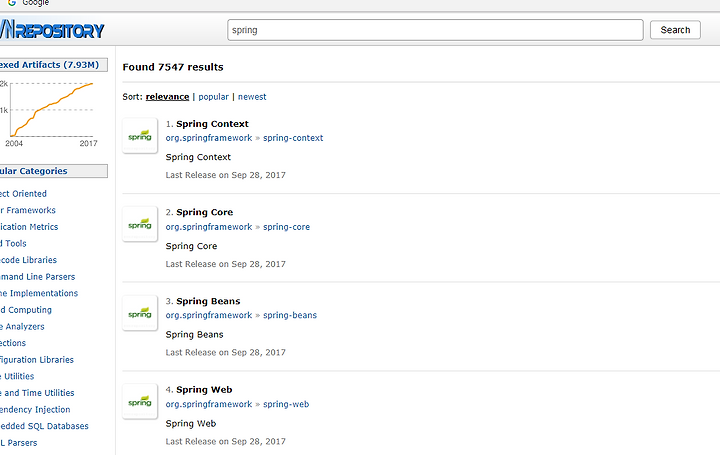
Task: Open the Application Metrics category
Action: pyautogui.click(x=29, y=227)
